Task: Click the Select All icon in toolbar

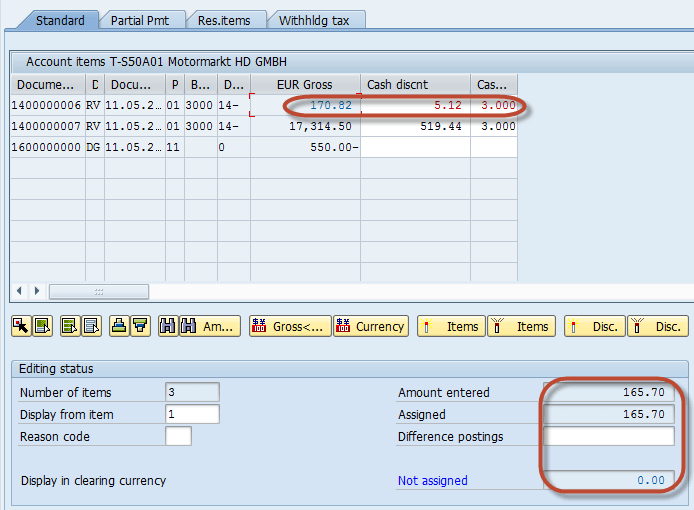Action: click(20, 326)
